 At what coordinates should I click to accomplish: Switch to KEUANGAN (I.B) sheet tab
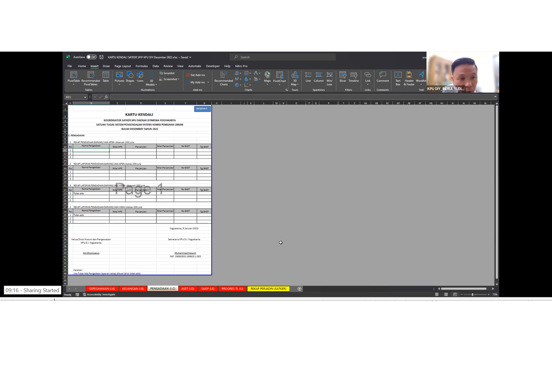[133, 289]
